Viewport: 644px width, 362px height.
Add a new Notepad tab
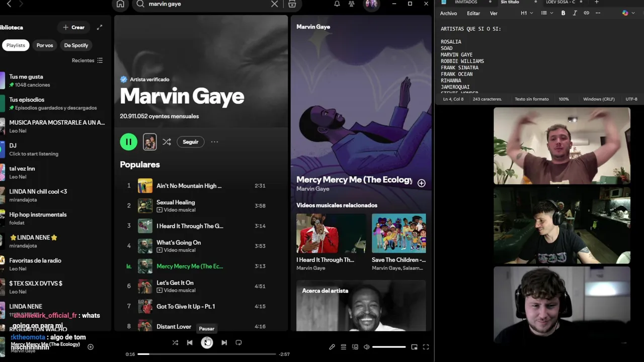(597, 2)
